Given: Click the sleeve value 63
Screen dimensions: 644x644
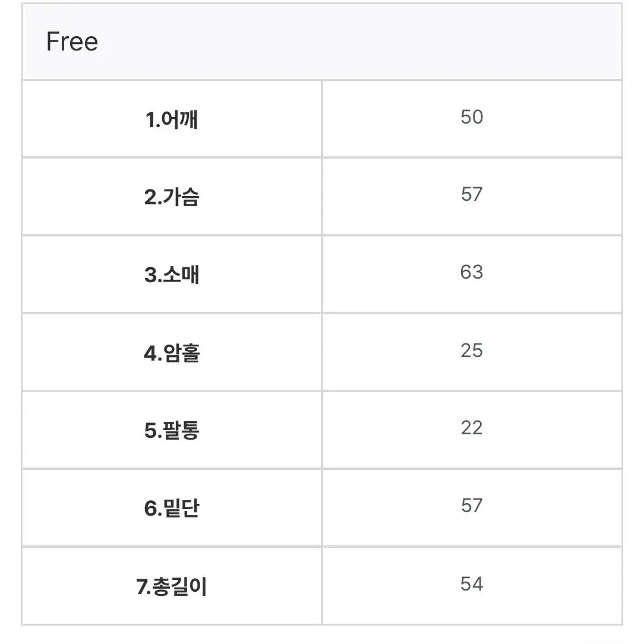Looking at the screenshot, I should pyautogui.click(x=472, y=272).
